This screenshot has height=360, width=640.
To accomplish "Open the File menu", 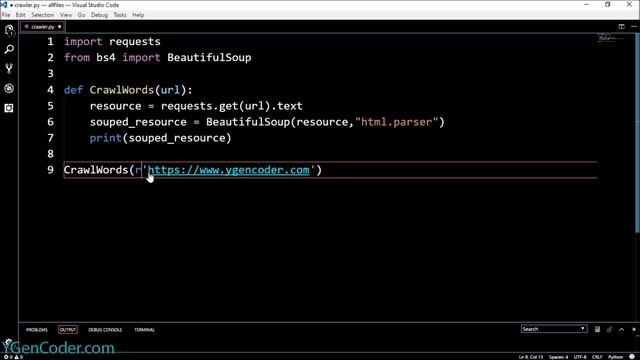I will click(x=6, y=15).
